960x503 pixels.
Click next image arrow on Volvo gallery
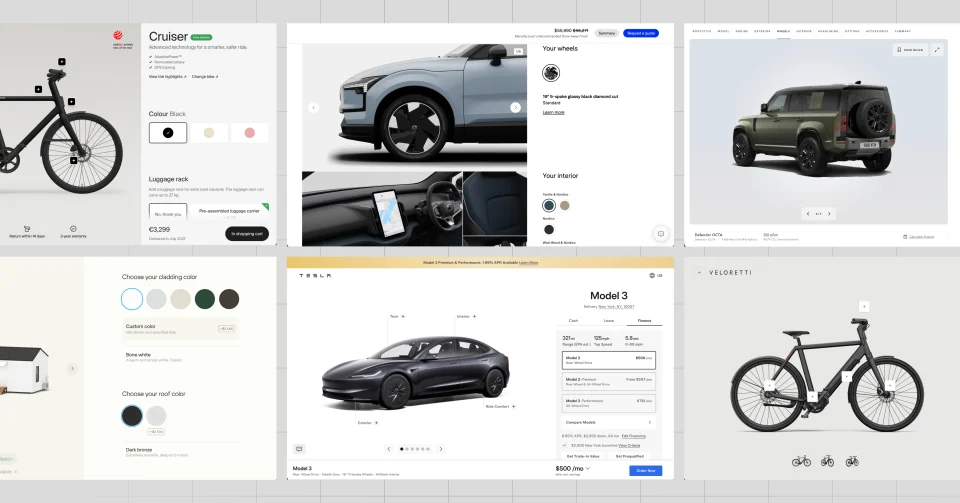tap(516, 107)
